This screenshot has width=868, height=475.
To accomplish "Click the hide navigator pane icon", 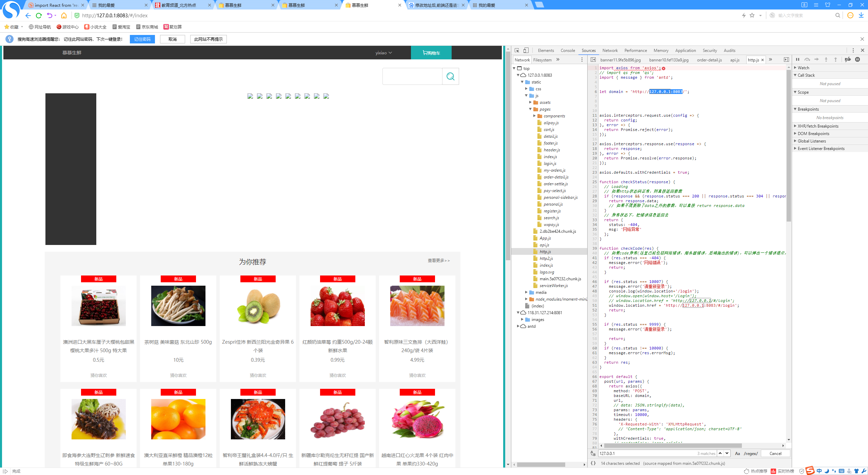I will point(593,60).
